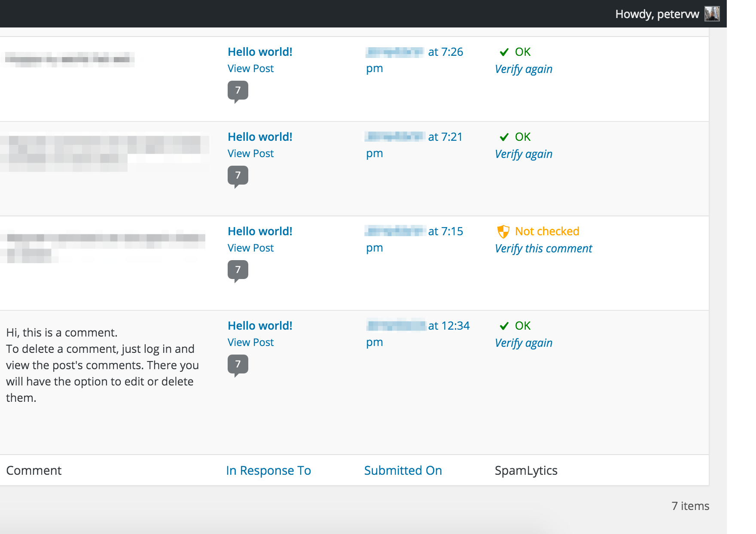Click the green OK checkmark icon at 7:21 row
This screenshot has height=534, width=756.
tap(504, 137)
